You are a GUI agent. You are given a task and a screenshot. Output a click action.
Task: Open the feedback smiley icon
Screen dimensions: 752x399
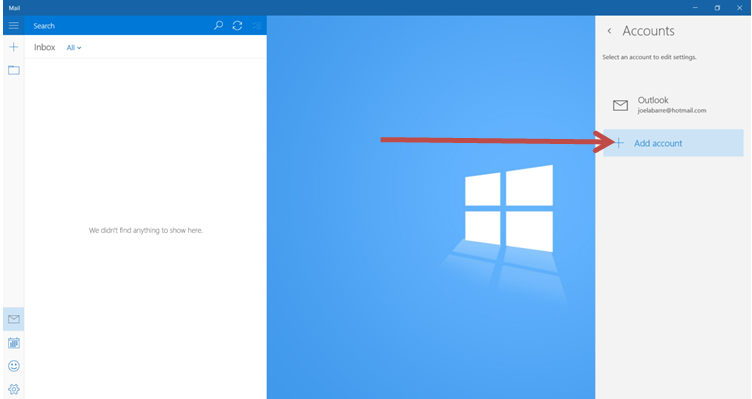click(x=13, y=366)
